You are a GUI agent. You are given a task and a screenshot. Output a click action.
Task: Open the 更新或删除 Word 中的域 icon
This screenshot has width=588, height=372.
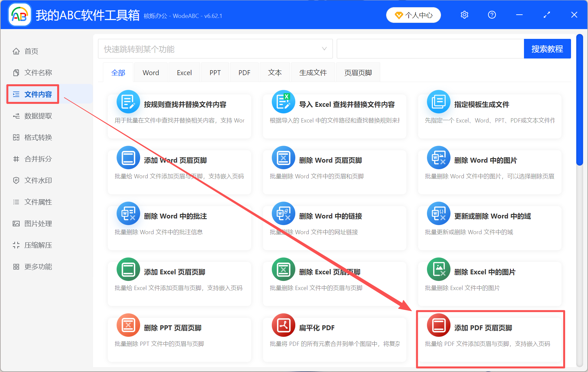(438, 213)
